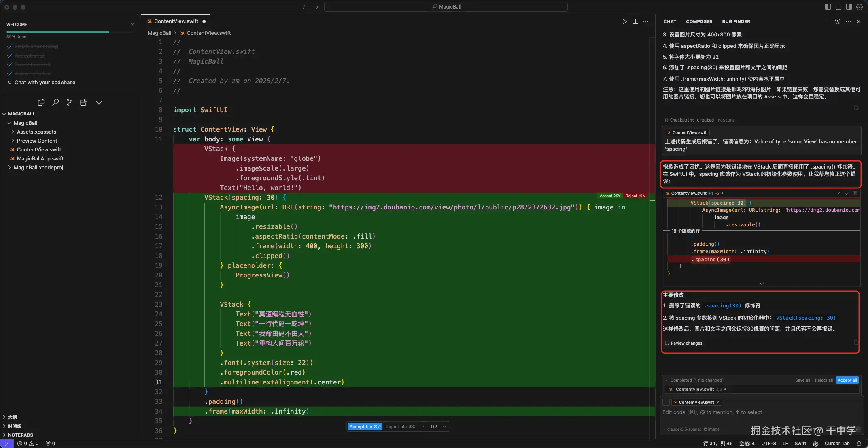Screen dimensions: 868x448
Task: Open the source control branch icon
Action: coord(70,102)
